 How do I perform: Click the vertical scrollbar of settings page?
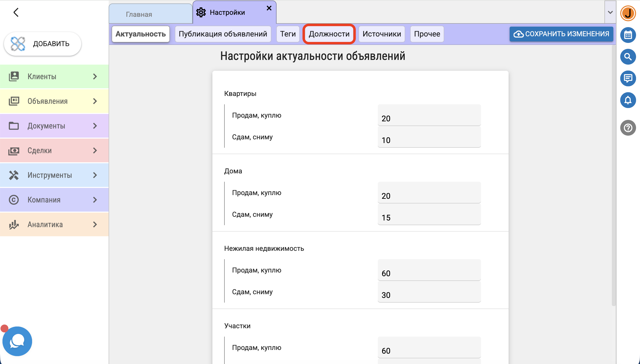click(613, 175)
